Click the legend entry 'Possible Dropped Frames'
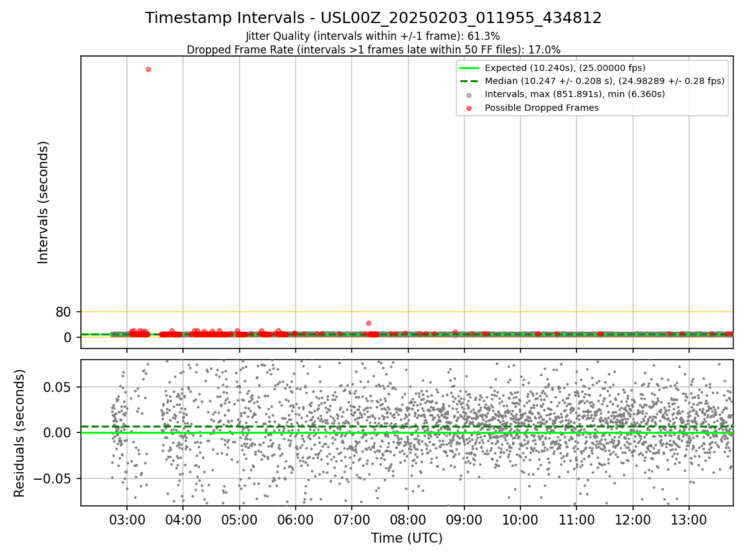 pyautogui.click(x=542, y=108)
